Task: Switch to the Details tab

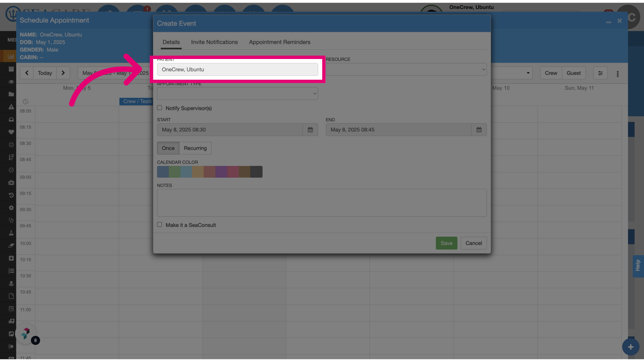Action: 171,42
